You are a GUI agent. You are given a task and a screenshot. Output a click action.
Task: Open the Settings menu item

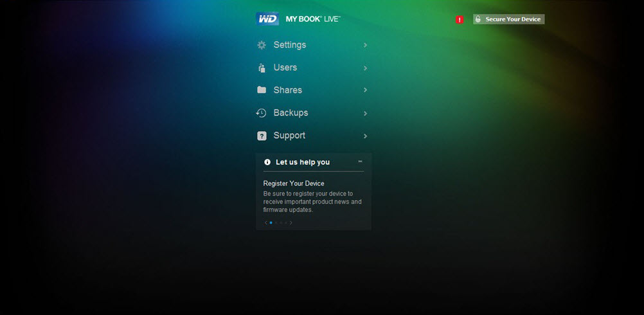312,45
